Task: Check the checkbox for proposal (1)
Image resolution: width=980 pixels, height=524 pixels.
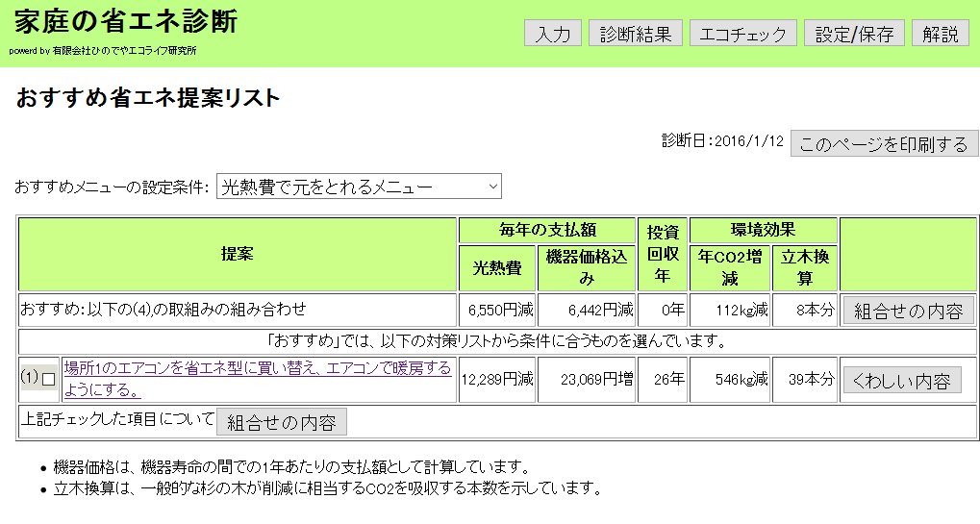Action: 49,379
